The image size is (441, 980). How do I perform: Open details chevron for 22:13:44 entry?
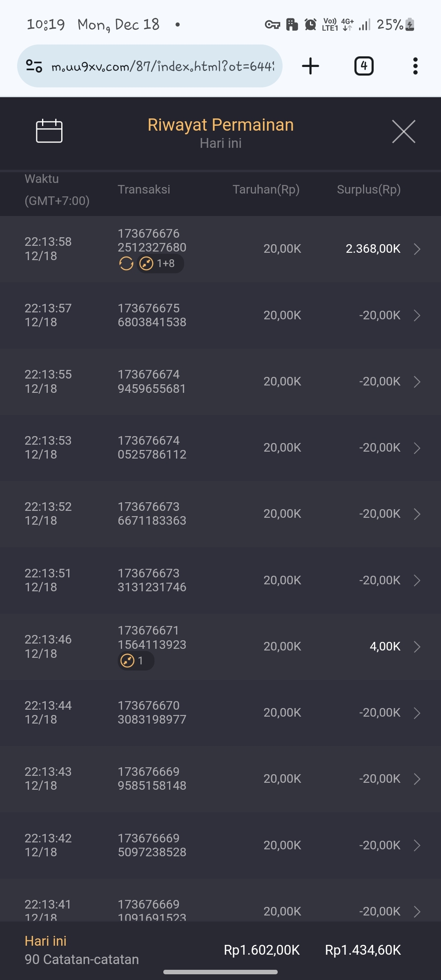tap(417, 713)
